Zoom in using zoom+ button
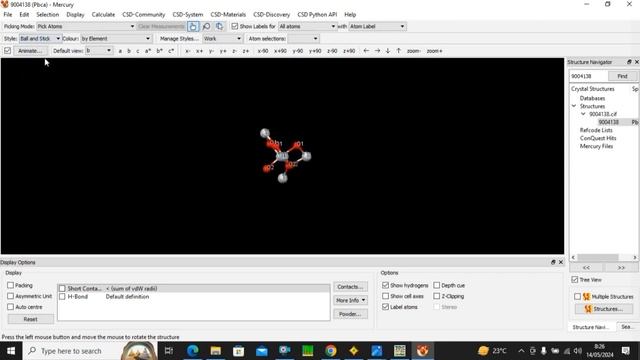Image resolution: width=640 pixels, height=360 pixels. [434, 51]
